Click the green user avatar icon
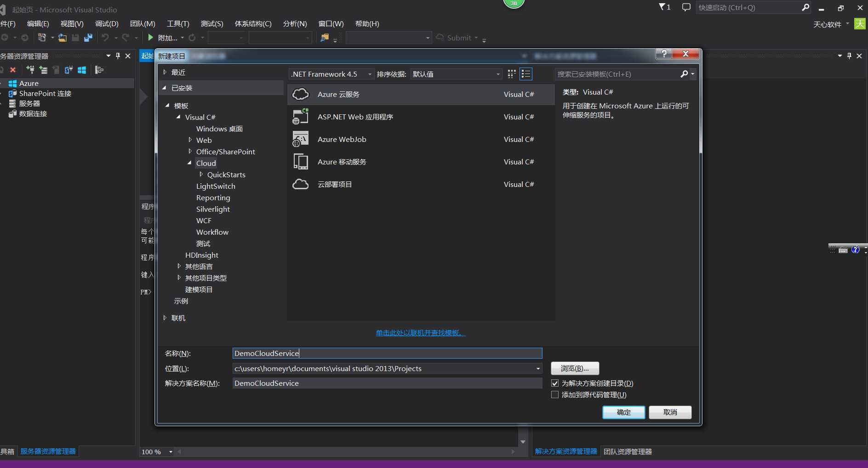 click(x=860, y=24)
